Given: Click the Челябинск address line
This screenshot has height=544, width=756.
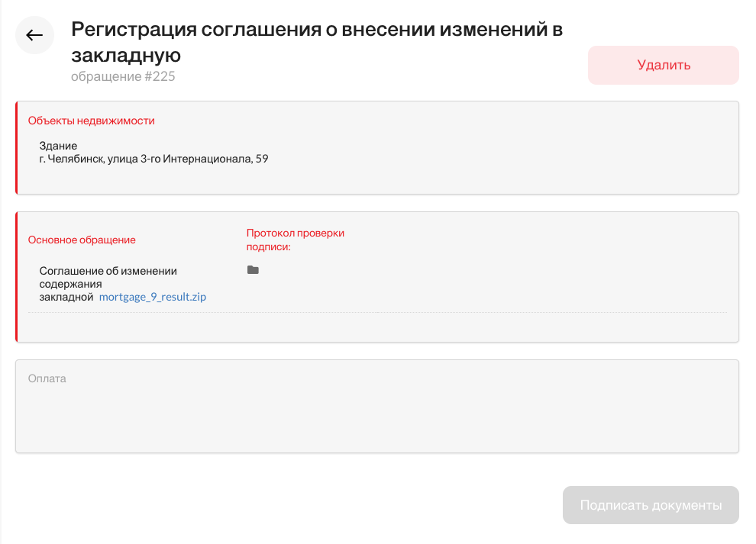Looking at the screenshot, I should [x=153, y=159].
